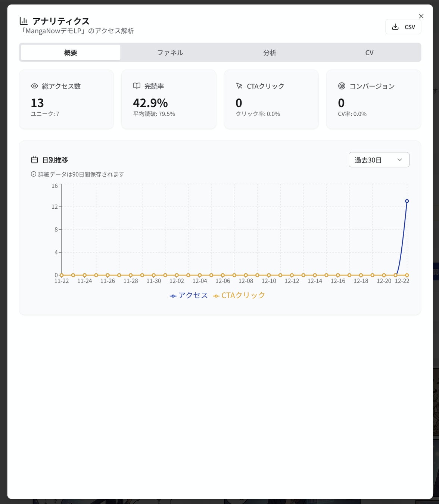The image size is (439, 504).
Task: Click the CSV download icon
Action: pos(395,27)
